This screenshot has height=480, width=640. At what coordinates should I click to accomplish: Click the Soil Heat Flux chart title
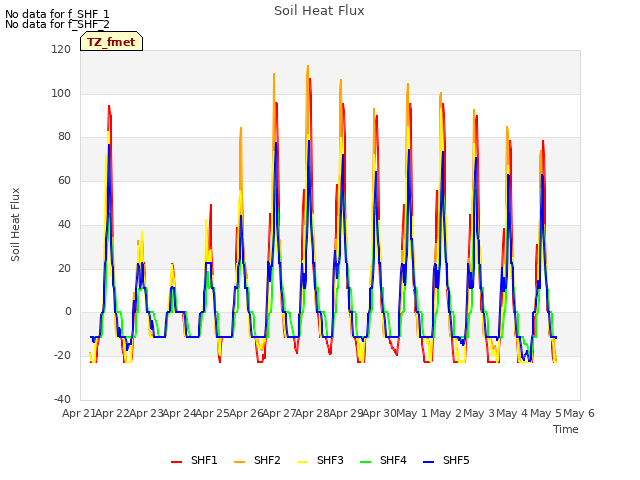pyautogui.click(x=319, y=11)
